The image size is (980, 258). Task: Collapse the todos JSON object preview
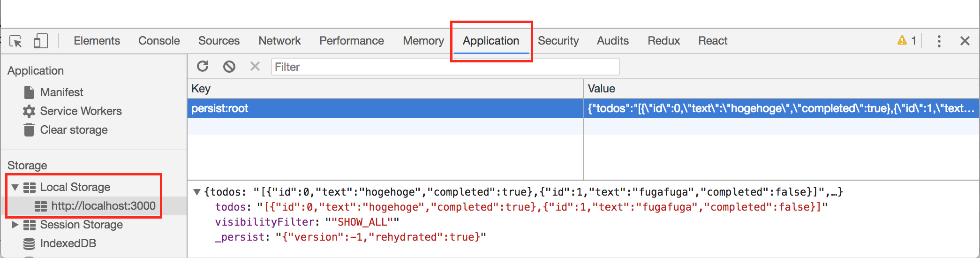(197, 192)
